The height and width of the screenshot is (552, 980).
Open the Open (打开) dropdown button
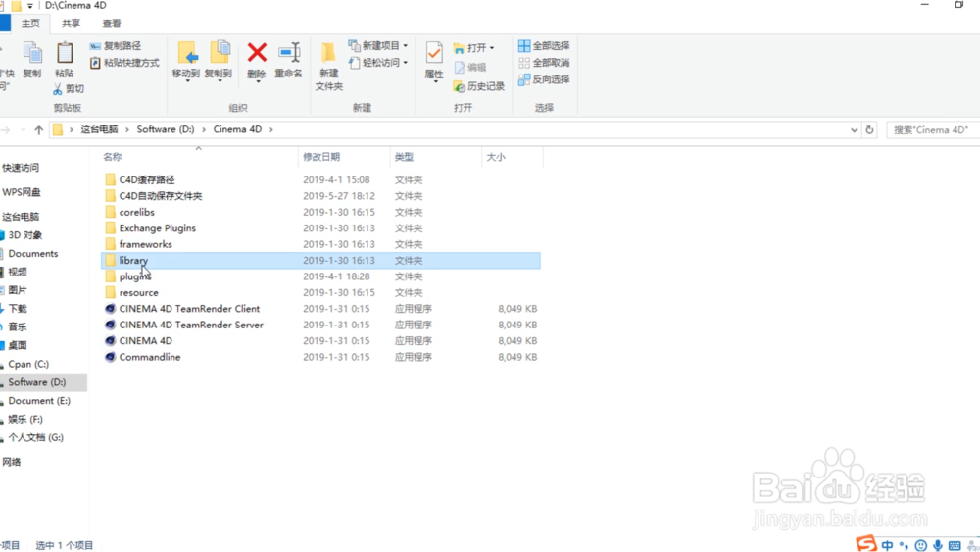click(x=473, y=47)
